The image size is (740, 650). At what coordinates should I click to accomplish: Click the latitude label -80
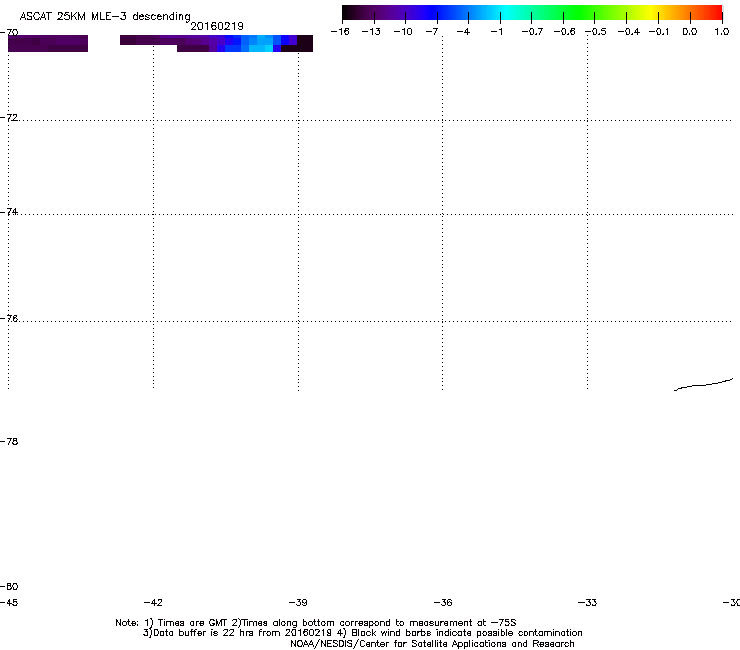pyautogui.click(x=9, y=587)
